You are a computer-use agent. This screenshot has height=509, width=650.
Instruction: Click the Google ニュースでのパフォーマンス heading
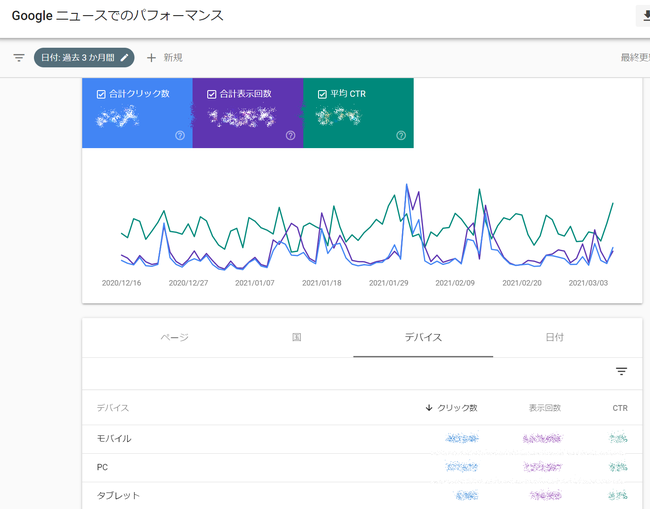click(x=118, y=16)
